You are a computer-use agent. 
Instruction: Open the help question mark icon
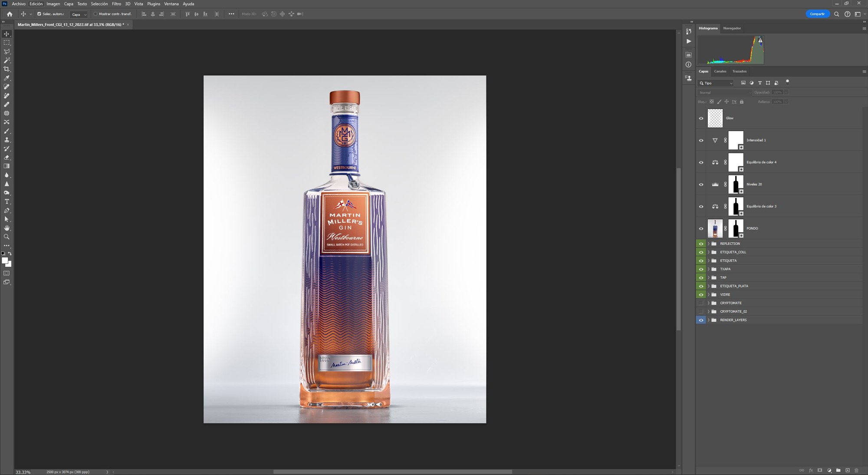847,14
